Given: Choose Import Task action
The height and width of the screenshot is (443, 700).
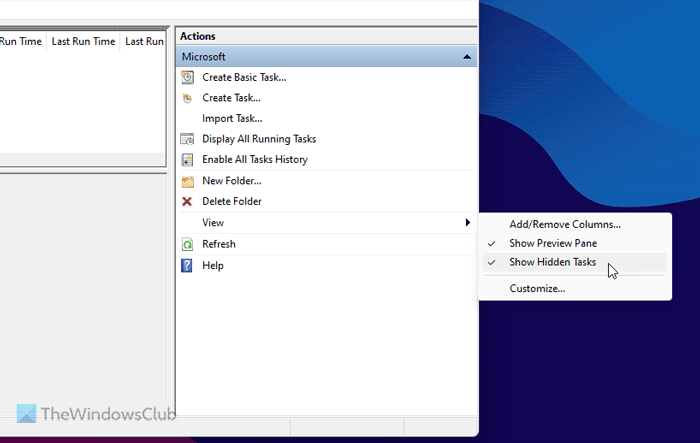Looking at the screenshot, I should click(232, 118).
